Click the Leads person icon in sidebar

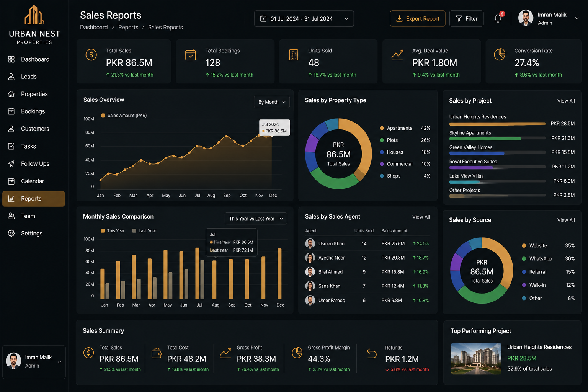coord(11,77)
